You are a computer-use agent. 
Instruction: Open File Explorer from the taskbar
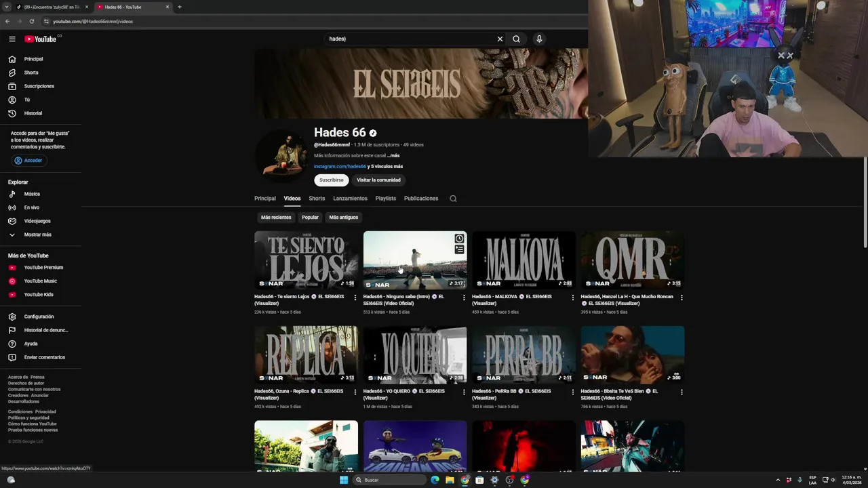pos(450,480)
